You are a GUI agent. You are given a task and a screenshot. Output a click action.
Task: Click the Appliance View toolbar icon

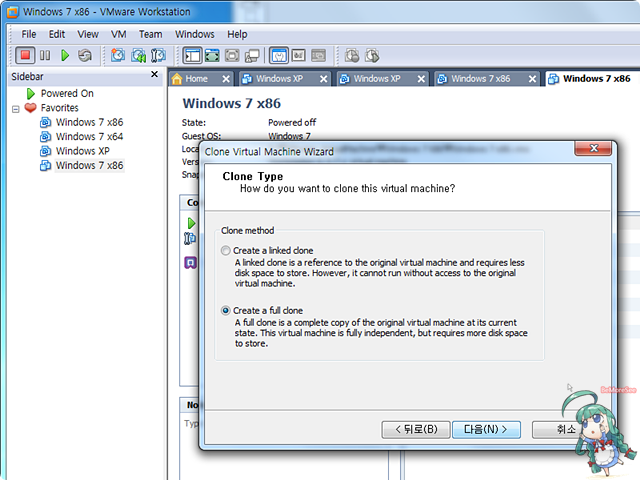pos(298,55)
